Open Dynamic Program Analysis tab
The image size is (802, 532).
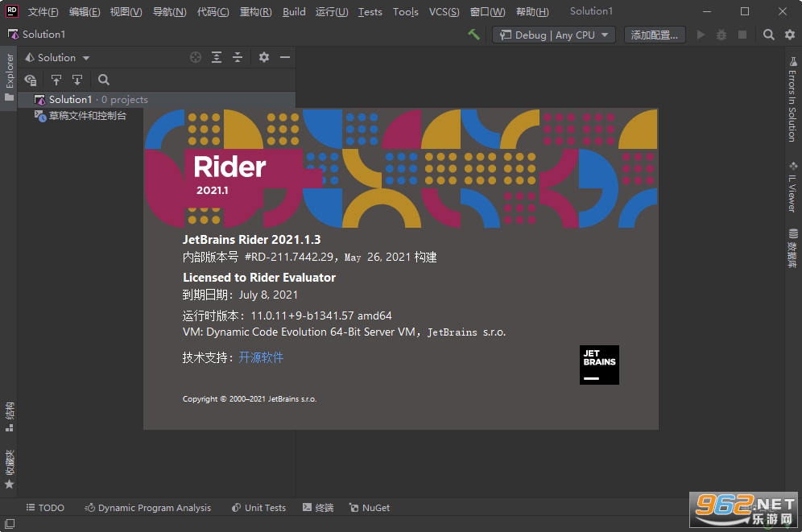148,508
